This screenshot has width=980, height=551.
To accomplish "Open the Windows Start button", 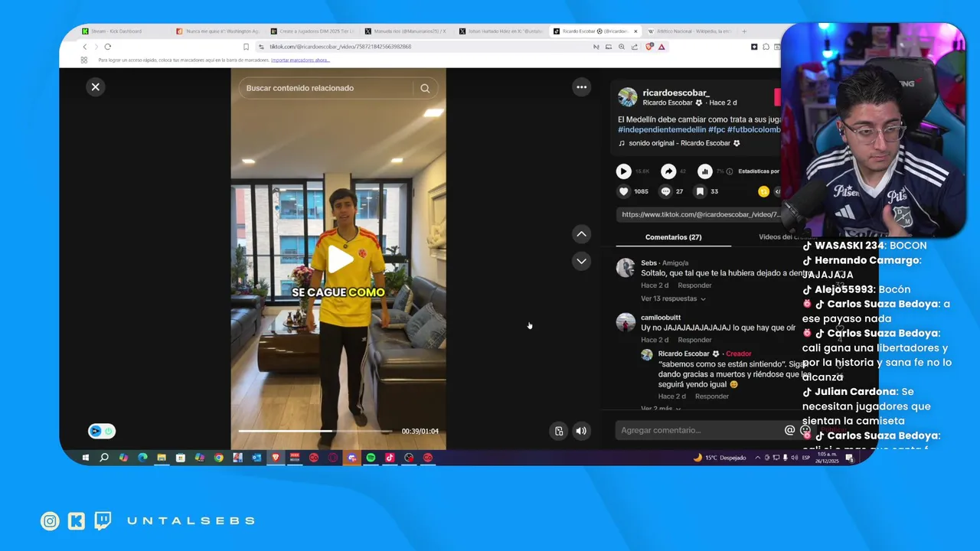I will point(86,458).
